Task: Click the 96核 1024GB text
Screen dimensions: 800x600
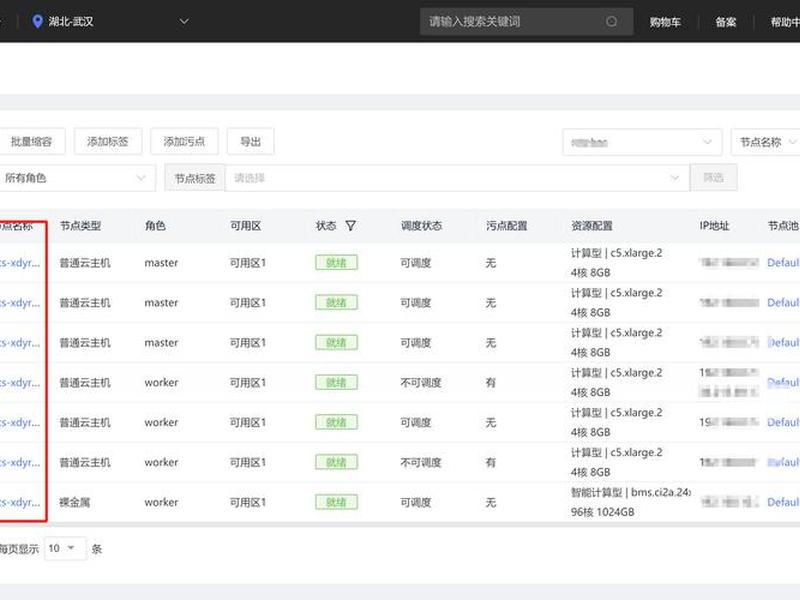Action: pyautogui.click(x=603, y=512)
